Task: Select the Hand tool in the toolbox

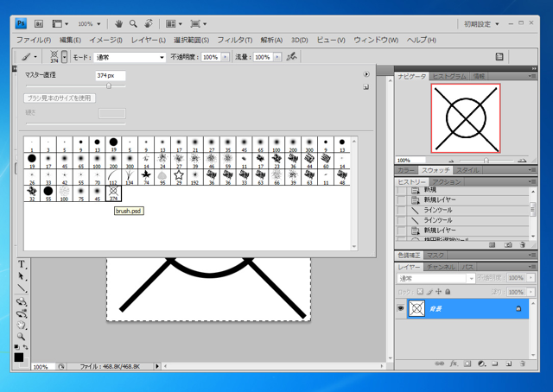Action: (21, 326)
